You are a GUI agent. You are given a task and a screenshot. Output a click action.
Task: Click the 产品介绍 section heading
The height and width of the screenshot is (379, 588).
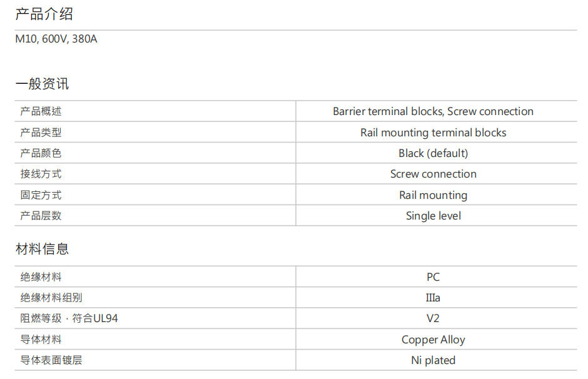click(x=44, y=14)
